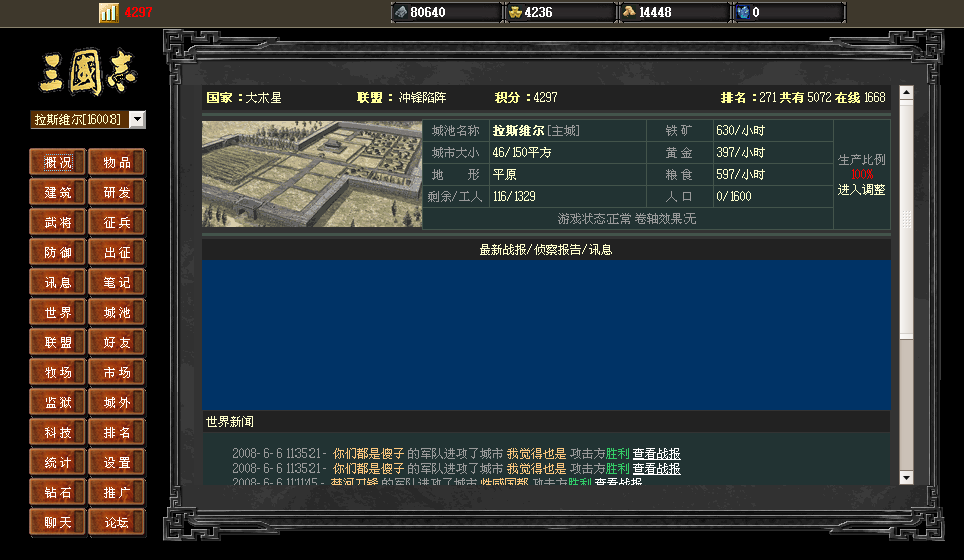Click the 世界新闻 section heading
This screenshot has height=560, width=964.
229,422
